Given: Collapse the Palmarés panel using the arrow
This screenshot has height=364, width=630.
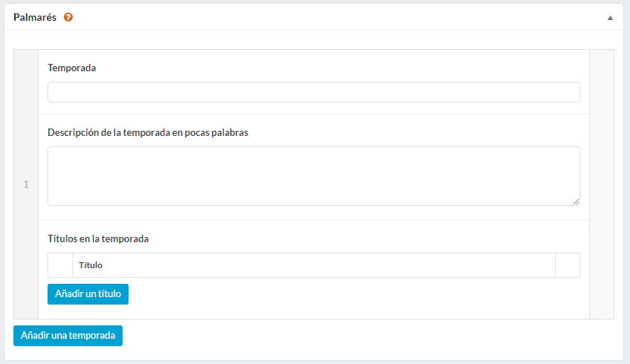Looking at the screenshot, I should tap(610, 18).
